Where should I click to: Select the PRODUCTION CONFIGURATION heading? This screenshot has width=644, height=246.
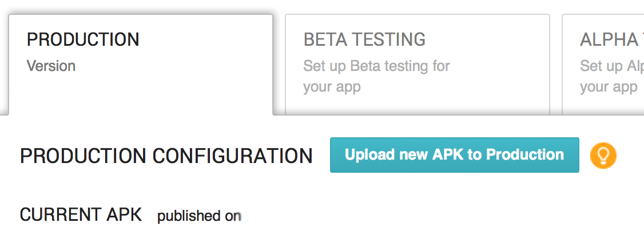click(x=166, y=156)
